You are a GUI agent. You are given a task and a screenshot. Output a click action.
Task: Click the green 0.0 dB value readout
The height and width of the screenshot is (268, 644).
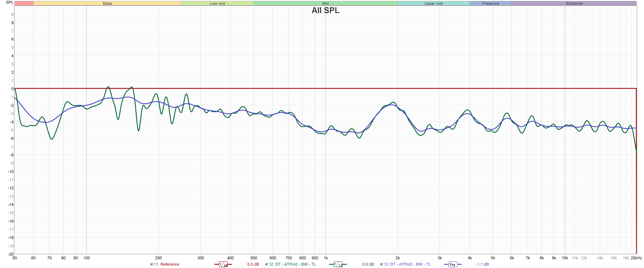[368, 264]
